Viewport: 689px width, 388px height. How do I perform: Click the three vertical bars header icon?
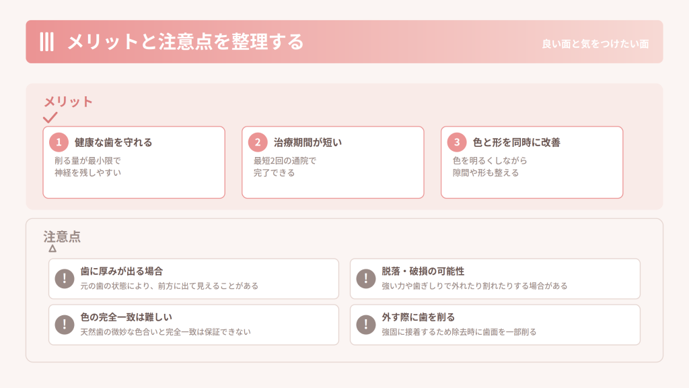click(47, 42)
